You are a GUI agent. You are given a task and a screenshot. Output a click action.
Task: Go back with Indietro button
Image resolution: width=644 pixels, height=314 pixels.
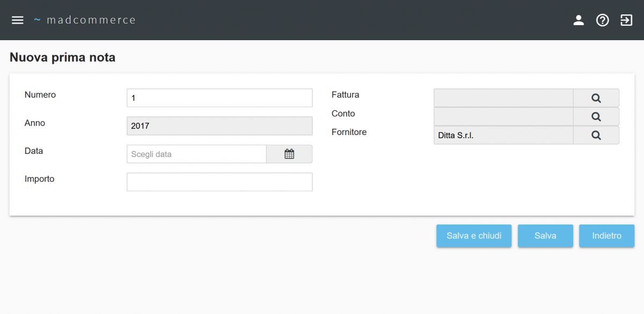[x=606, y=236]
